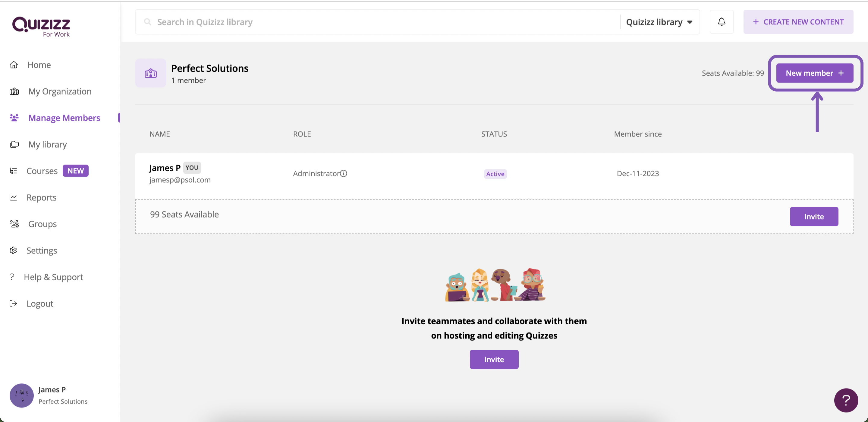Click the Settings gear icon
Screen dimensions: 868x422
point(13,250)
